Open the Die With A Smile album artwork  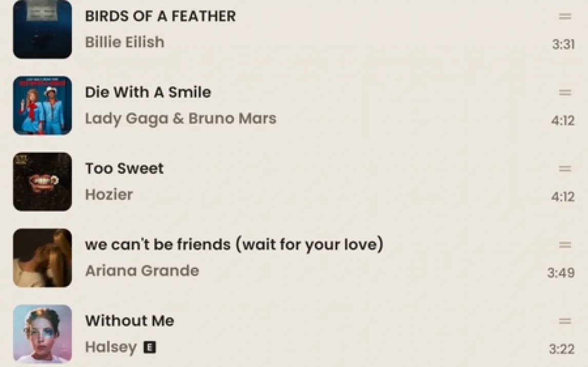pyautogui.click(x=43, y=106)
